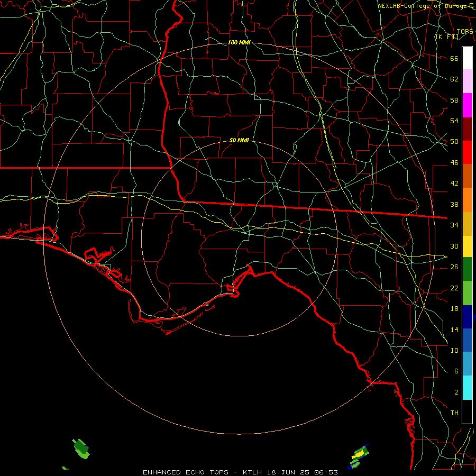Click the yellow-cored echo cell offshore southeast

tap(359, 456)
